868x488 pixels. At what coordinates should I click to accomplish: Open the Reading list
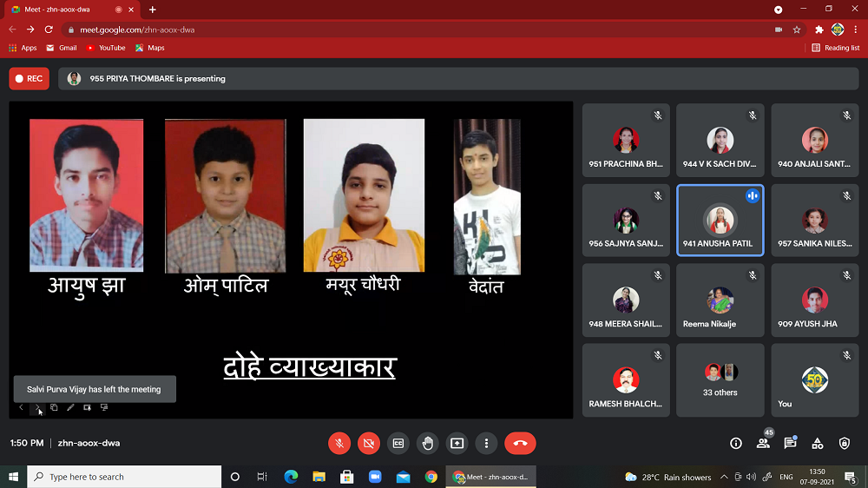[x=836, y=48]
